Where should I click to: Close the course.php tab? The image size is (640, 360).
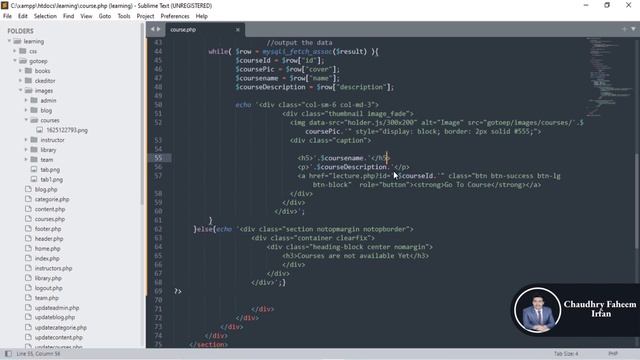[238, 30]
